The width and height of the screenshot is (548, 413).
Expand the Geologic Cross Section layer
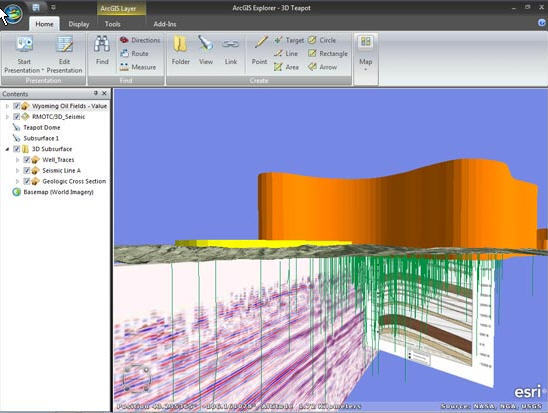point(18,181)
